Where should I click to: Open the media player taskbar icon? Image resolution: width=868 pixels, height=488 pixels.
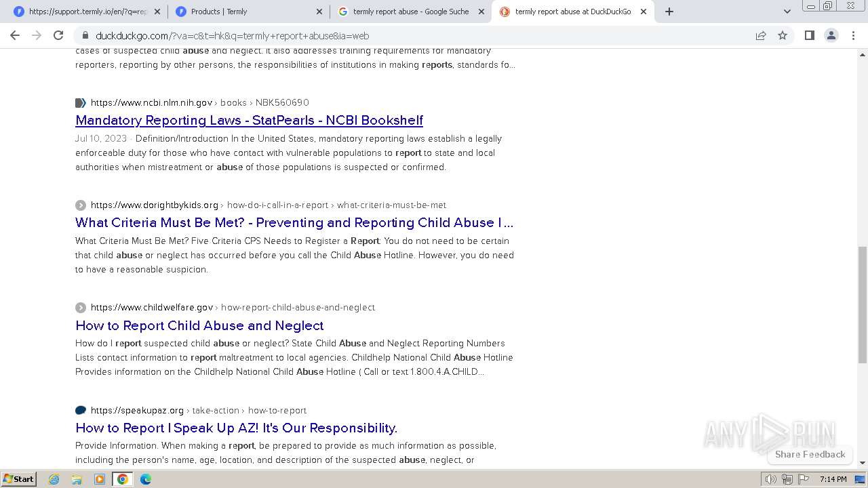point(99,479)
